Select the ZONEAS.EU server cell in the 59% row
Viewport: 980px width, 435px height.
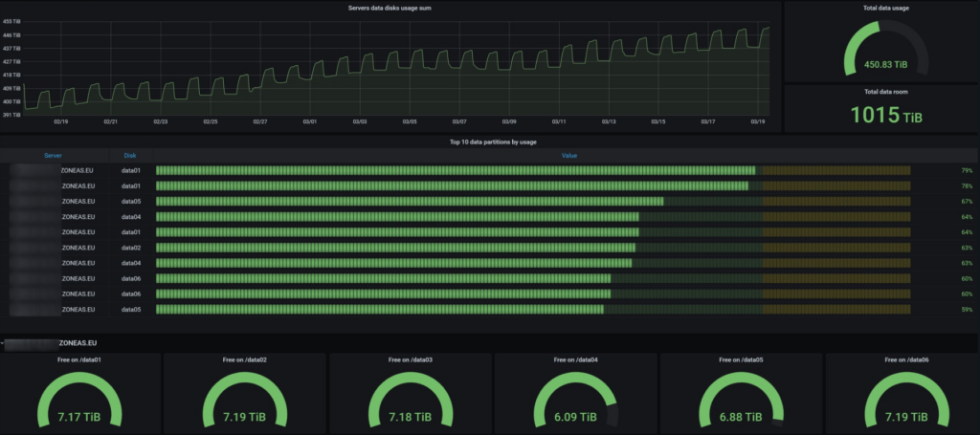pyautogui.click(x=78, y=309)
